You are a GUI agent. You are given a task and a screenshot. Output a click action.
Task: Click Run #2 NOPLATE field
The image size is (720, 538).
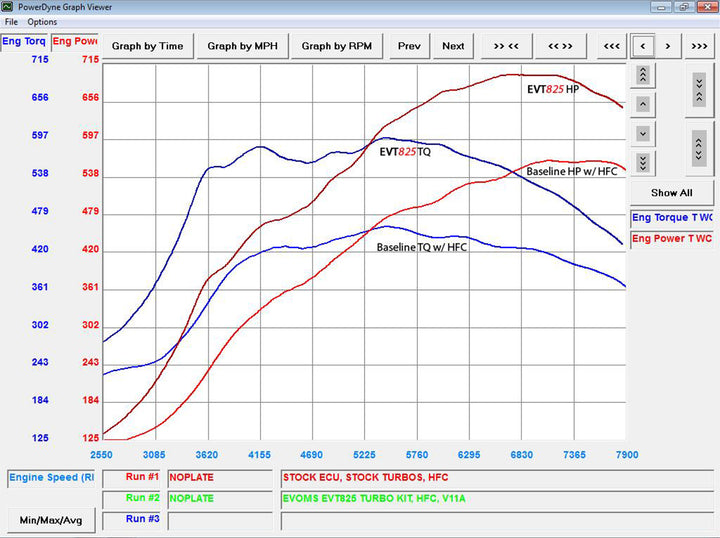pos(220,499)
